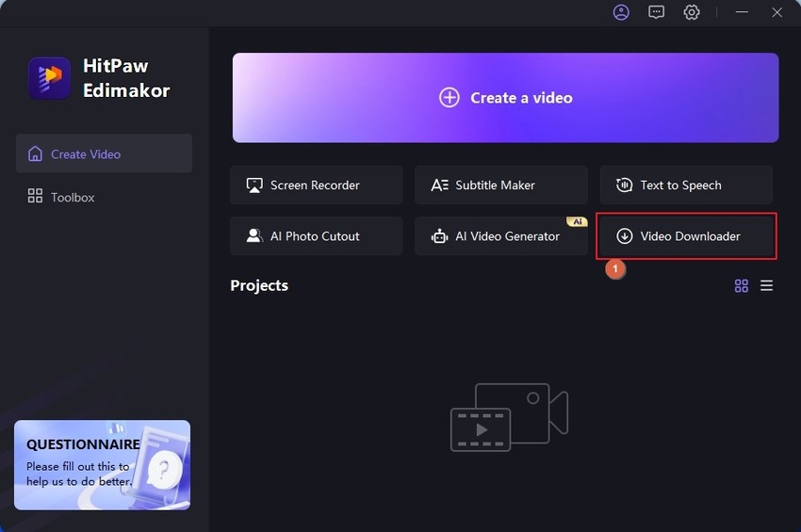Open the user account profile icon
This screenshot has width=801, height=532.
(x=621, y=12)
